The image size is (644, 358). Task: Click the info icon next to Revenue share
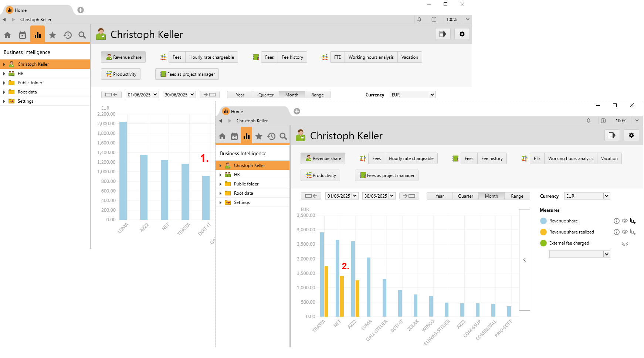[x=616, y=221]
